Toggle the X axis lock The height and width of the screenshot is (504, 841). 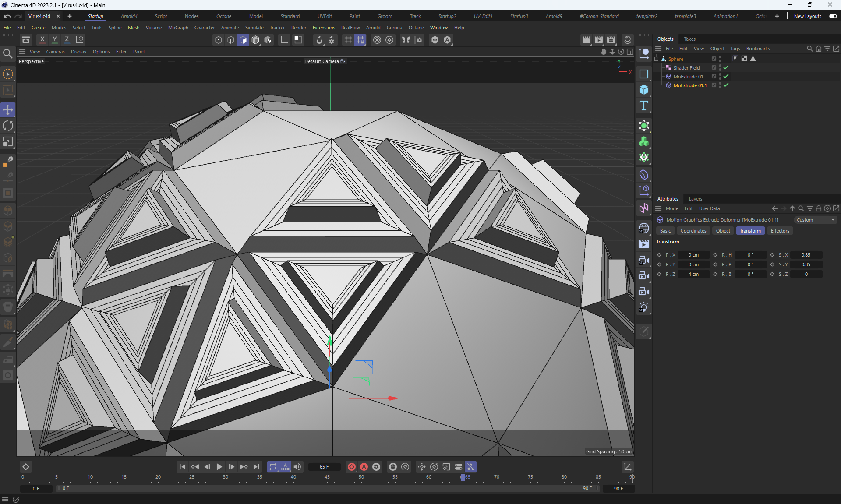[x=42, y=40]
